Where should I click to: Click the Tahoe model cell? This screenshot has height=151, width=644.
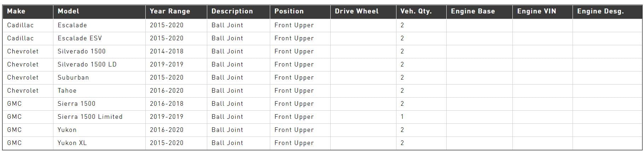[x=67, y=91]
